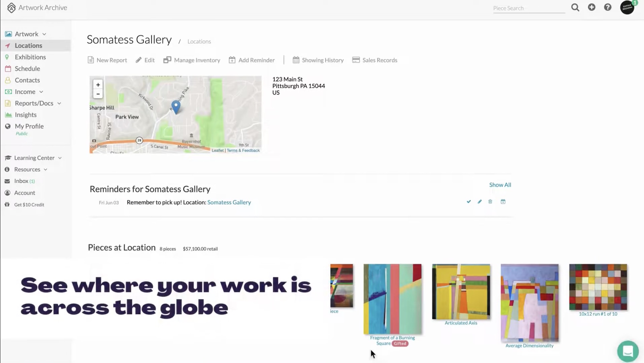The width and height of the screenshot is (644, 363).
Task: Open the 10x12 run #1 of 10 thumbnail
Action: pyautogui.click(x=598, y=287)
